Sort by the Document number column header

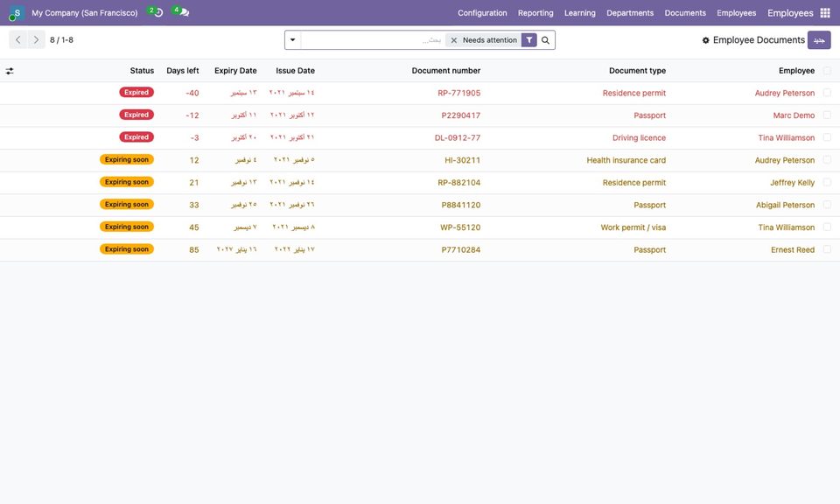(446, 71)
